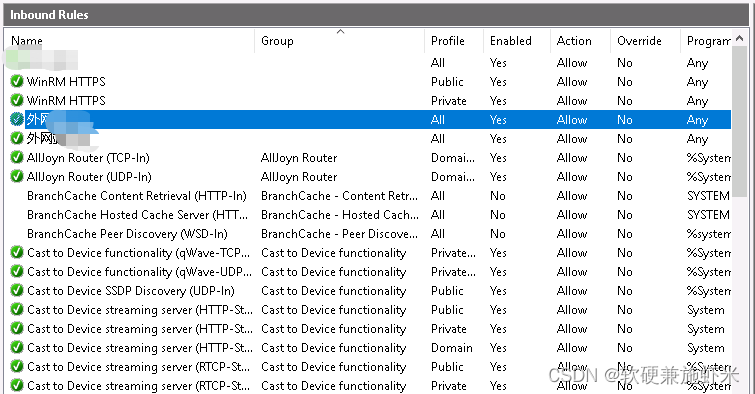Viewport: 755px width, 394px height.
Task: Select Cast to Device functionality (qWave-UDP...) rule
Action: 140,272
